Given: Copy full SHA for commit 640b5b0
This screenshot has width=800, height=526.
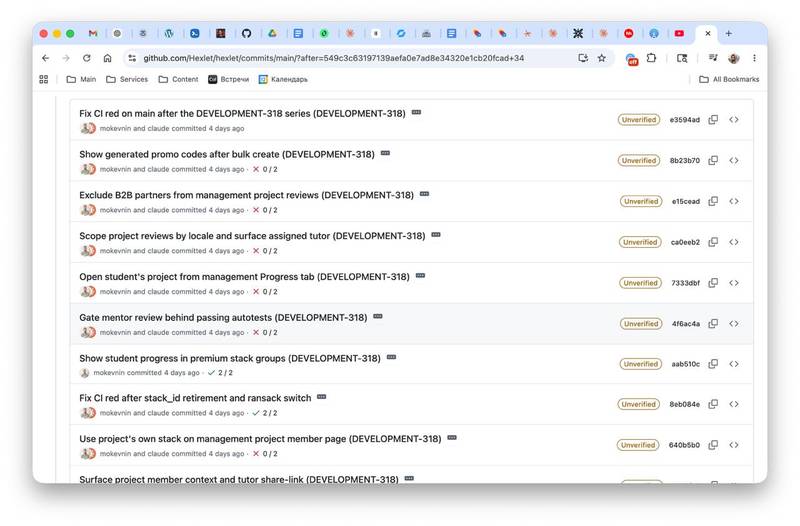Looking at the screenshot, I should (713, 445).
